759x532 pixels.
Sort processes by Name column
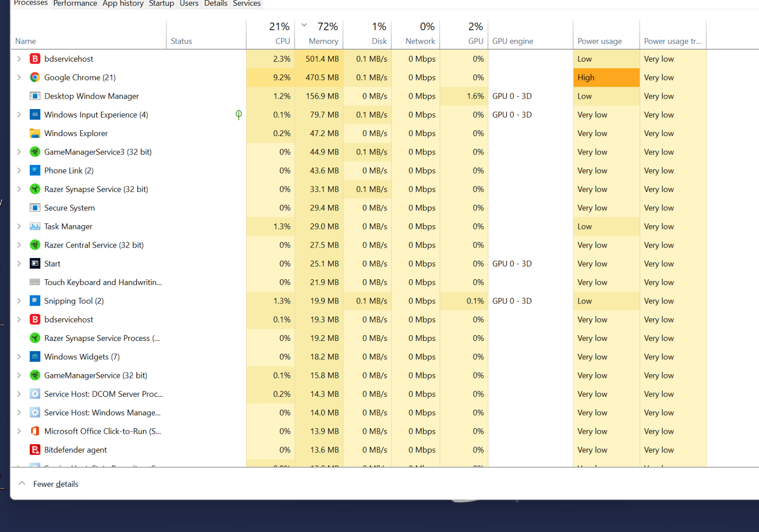tap(88, 35)
